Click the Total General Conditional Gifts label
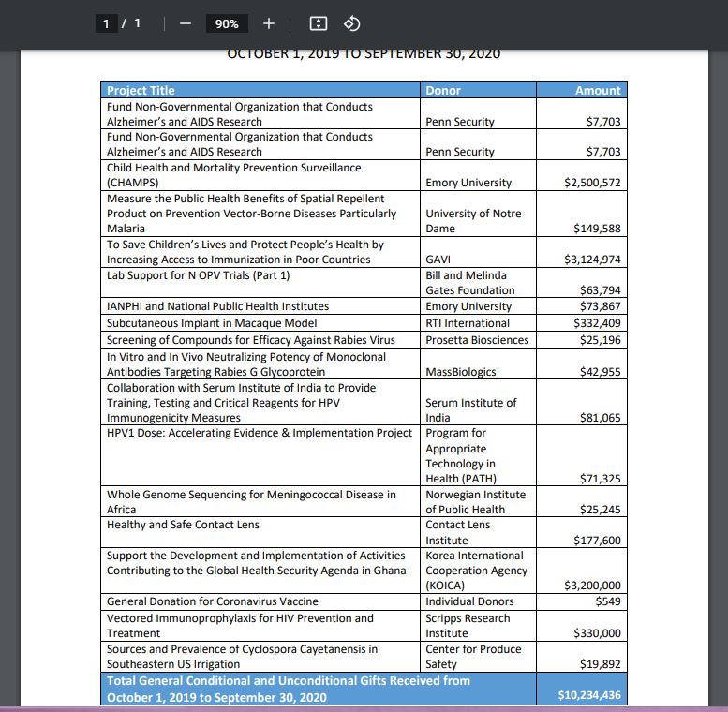728x712 pixels. pyautogui.click(x=289, y=689)
